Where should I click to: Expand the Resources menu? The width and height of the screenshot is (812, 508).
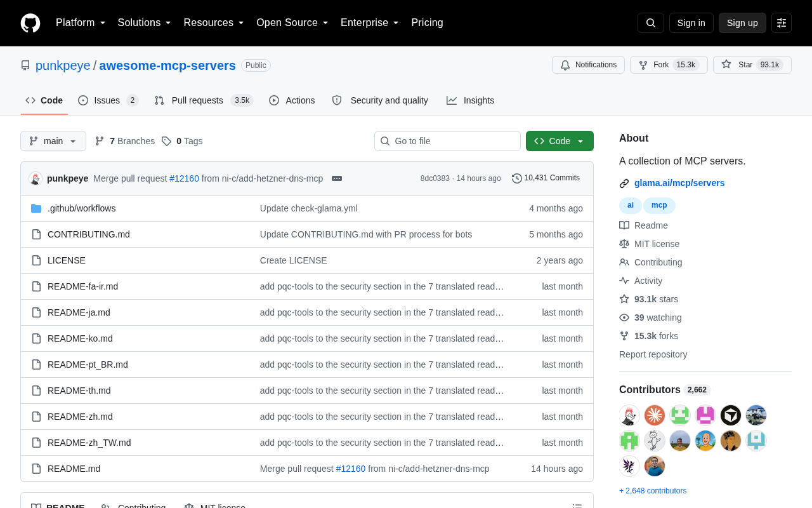[214, 23]
